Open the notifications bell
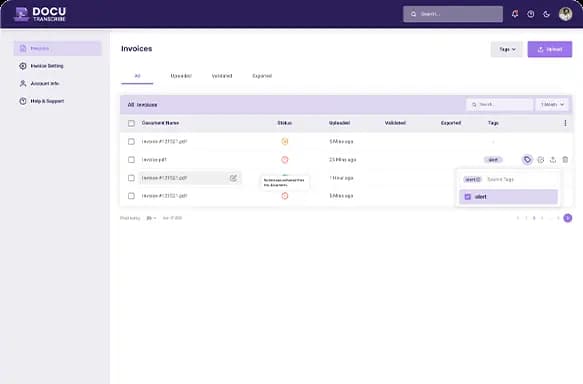 (x=515, y=14)
